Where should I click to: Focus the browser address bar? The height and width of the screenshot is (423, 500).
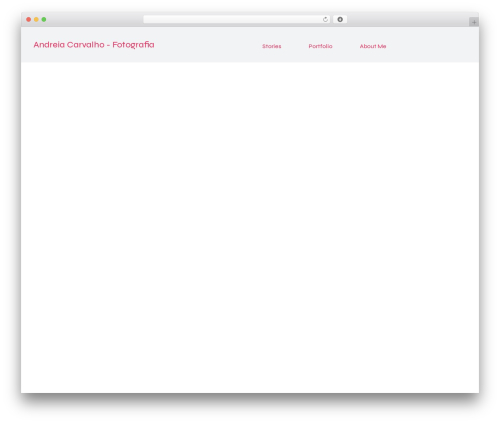click(x=237, y=20)
